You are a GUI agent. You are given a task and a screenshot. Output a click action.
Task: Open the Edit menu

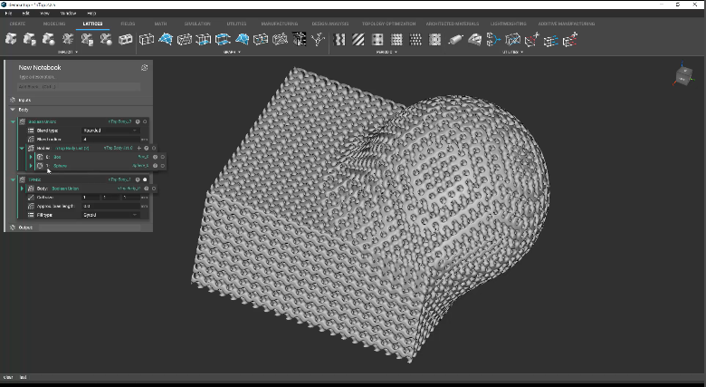pyautogui.click(x=26, y=13)
